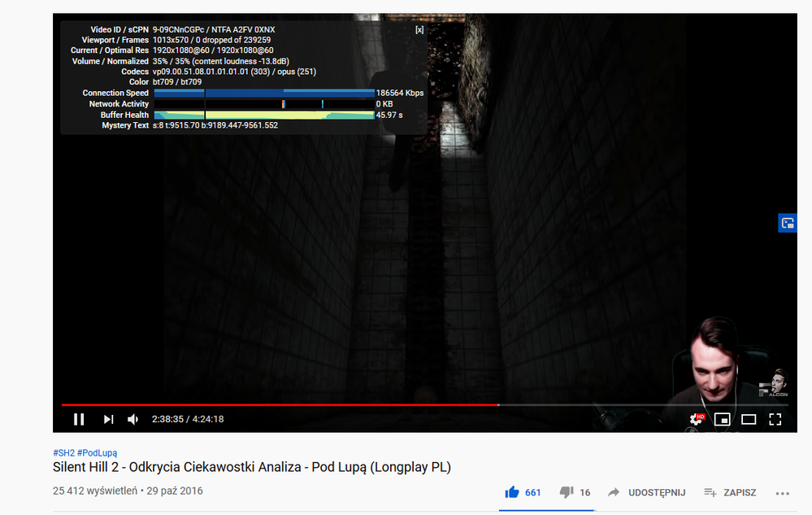Image resolution: width=812 pixels, height=515 pixels.
Task: Click the 186564 Kbps speed value
Action: coord(400,94)
